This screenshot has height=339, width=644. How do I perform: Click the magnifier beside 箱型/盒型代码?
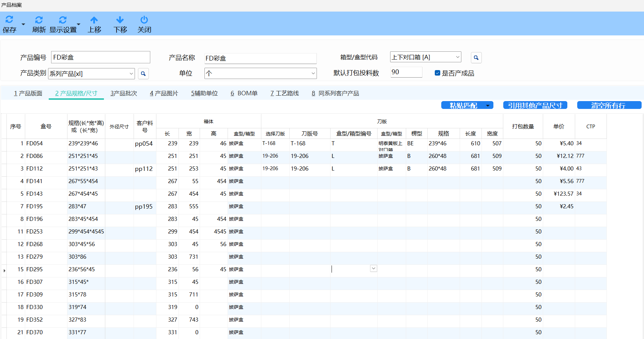click(x=476, y=58)
